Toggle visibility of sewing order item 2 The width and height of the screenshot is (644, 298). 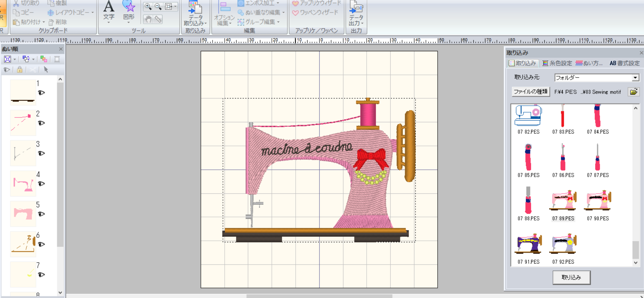click(42, 123)
